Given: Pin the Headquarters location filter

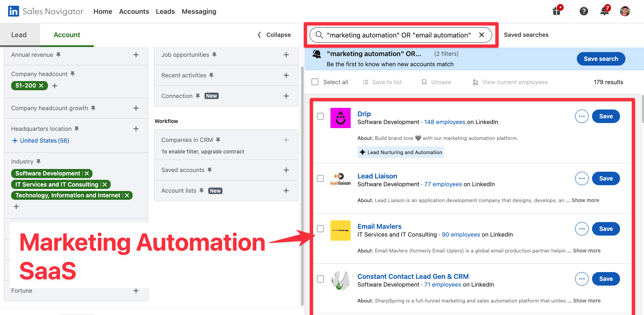Looking at the screenshot, I should point(77,128).
